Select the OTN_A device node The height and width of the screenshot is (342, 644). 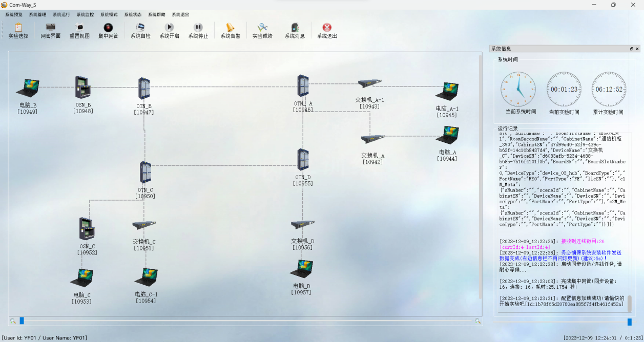pos(303,87)
